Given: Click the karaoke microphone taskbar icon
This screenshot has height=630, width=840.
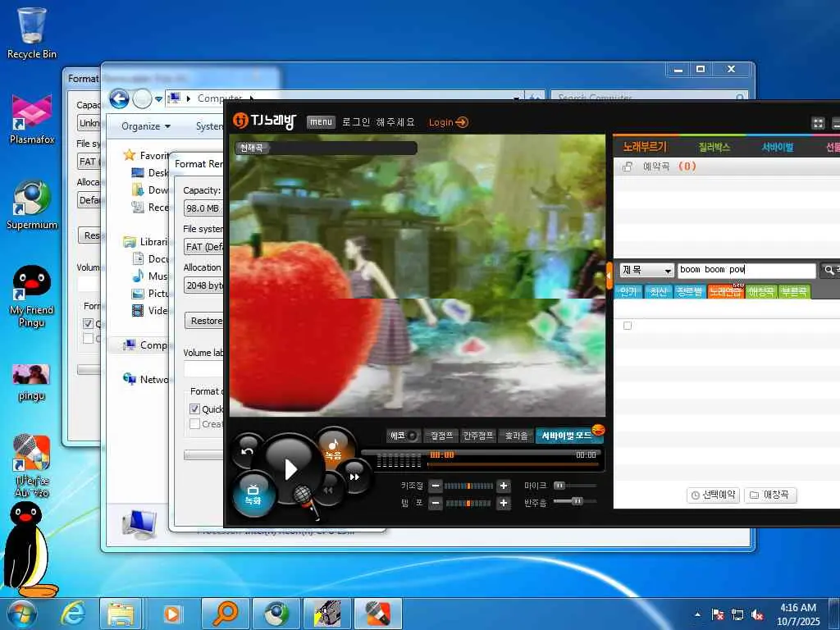Looking at the screenshot, I should pyautogui.click(x=378, y=614).
